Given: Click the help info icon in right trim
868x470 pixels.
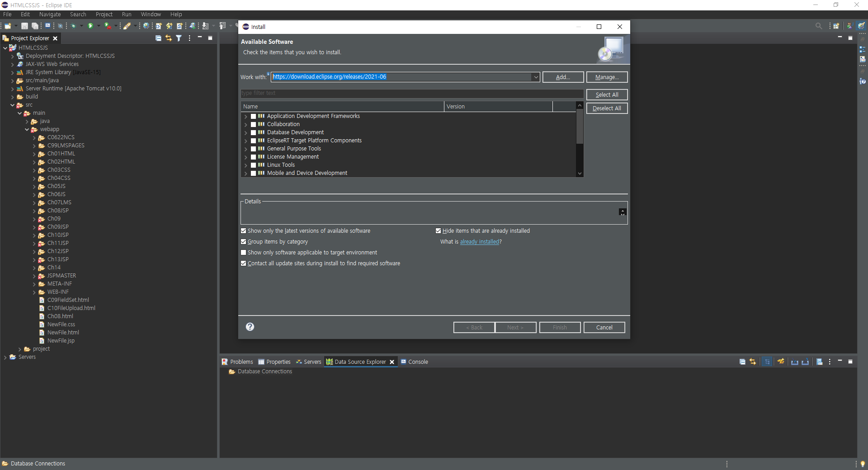Looking at the screenshot, I should coord(863,81).
